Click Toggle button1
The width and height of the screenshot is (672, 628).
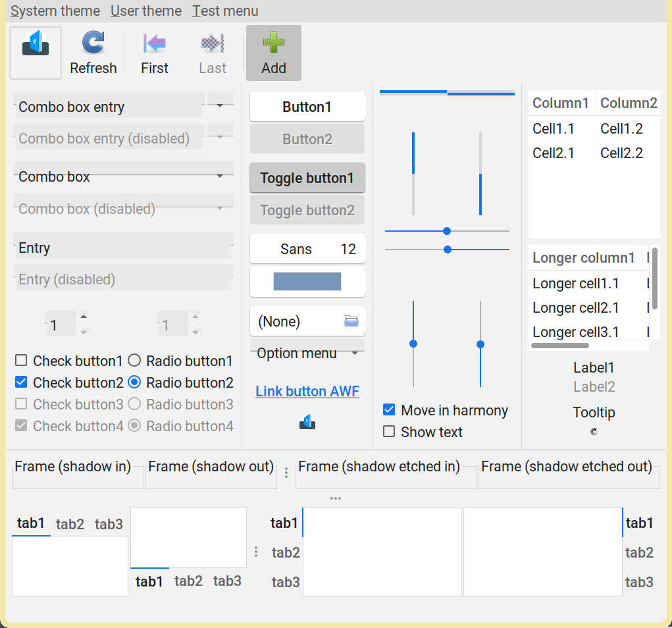[307, 178]
